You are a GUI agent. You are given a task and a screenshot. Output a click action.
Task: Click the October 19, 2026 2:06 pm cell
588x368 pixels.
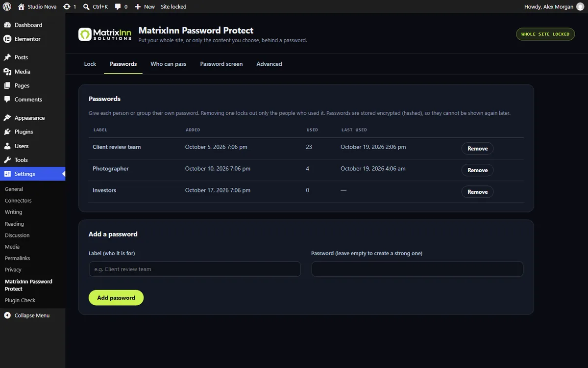coord(373,147)
